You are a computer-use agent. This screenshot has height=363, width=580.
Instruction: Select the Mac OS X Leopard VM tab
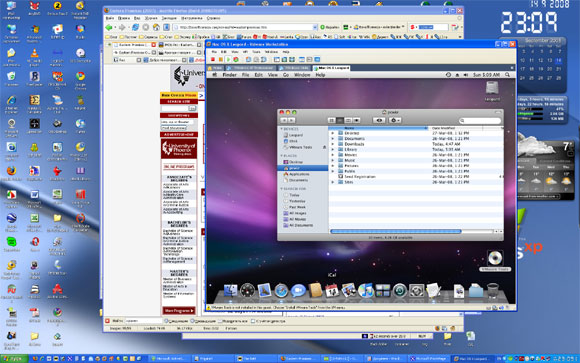point(331,68)
